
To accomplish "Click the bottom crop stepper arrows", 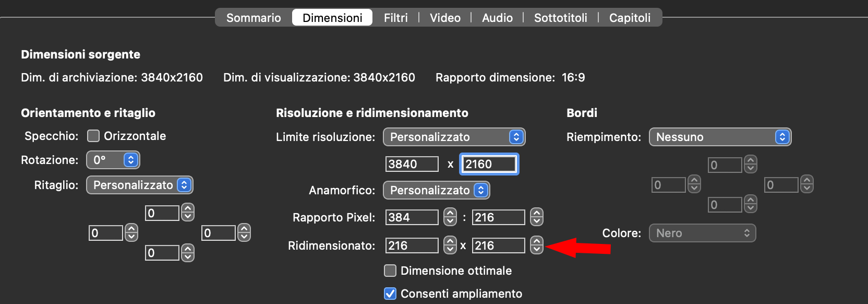I will [188, 252].
